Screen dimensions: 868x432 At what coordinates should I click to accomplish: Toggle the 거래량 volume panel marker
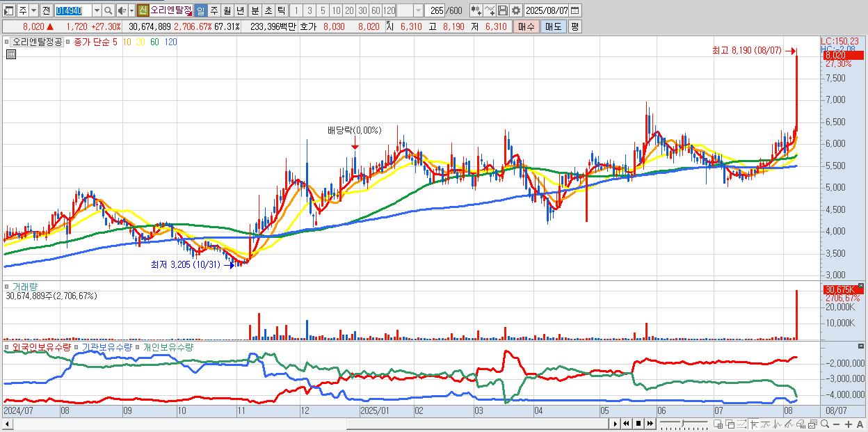[x=7, y=287]
